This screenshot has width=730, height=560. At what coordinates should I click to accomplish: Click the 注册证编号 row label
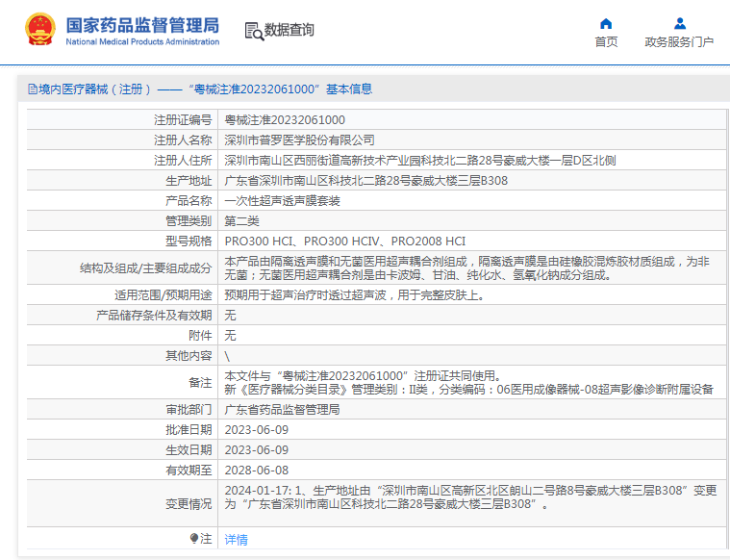pos(183,119)
